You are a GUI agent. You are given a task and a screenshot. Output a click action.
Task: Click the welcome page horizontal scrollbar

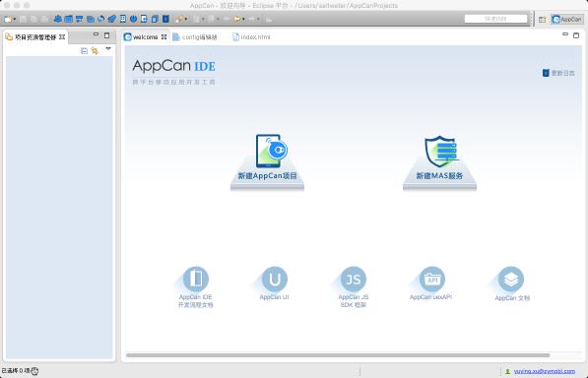coord(338,355)
